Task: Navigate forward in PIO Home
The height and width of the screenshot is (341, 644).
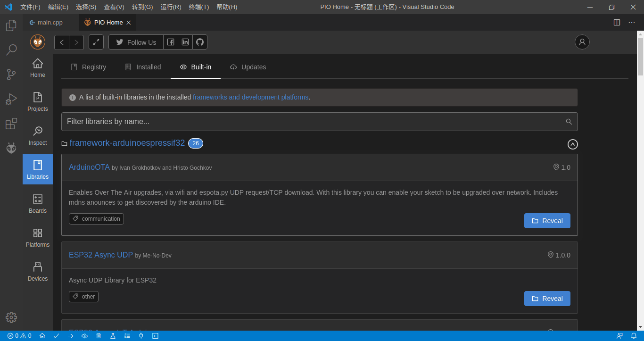Action: tap(76, 42)
